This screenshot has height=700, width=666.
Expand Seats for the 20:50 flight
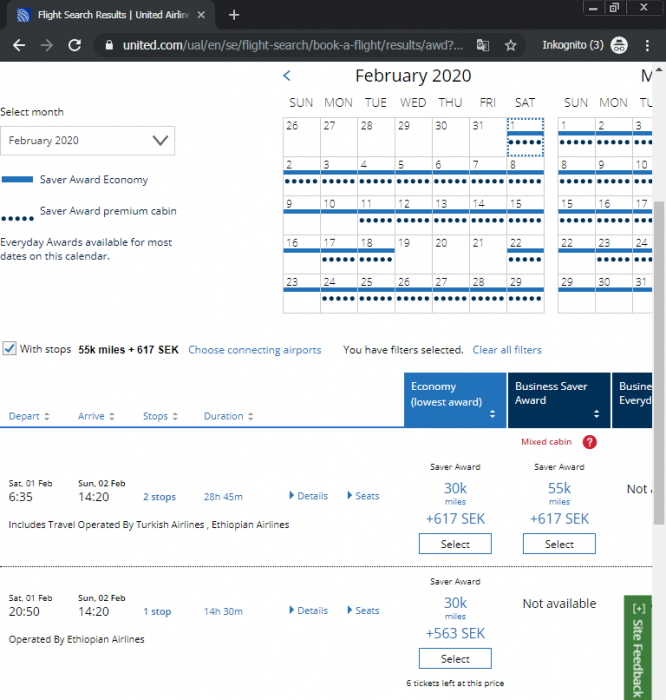coord(362,611)
